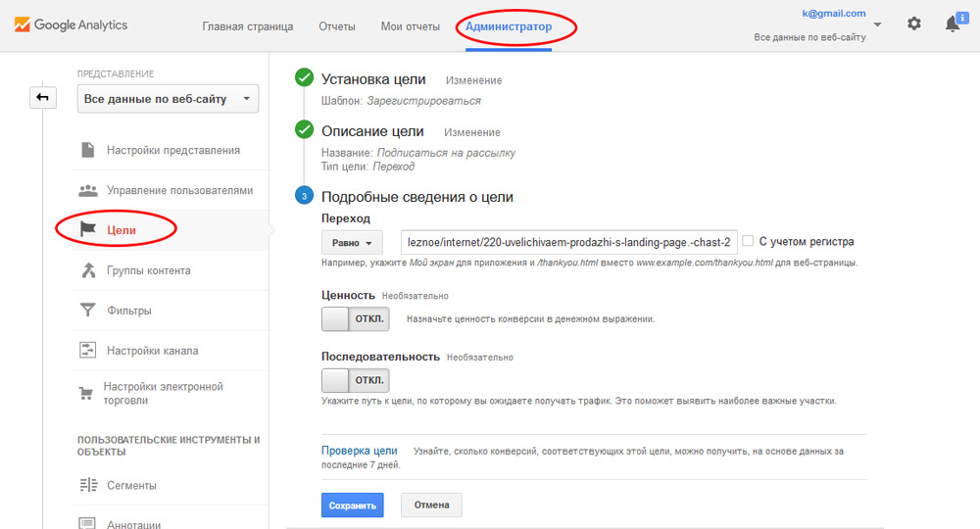Expand the account dropdown arrow near email
Image resolution: width=980 pixels, height=529 pixels.
point(877,25)
